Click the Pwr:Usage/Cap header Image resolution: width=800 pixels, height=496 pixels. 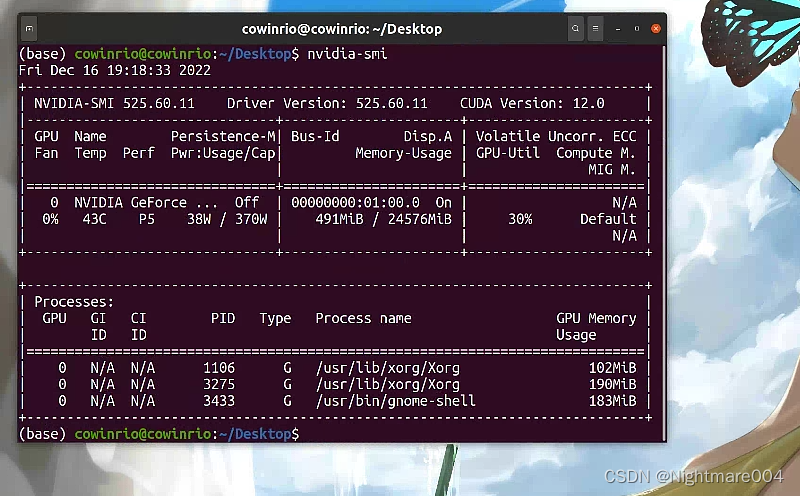point(223,153)
